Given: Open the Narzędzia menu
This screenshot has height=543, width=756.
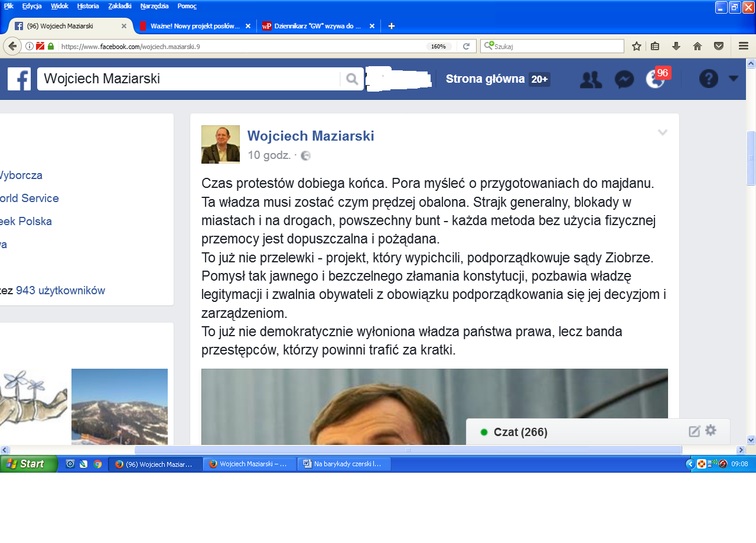Looking at the screenshot, I should click(x=155, y=6).
